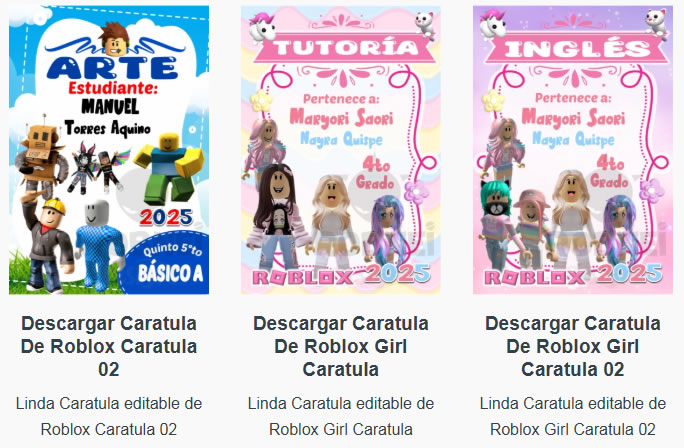Image resolution: width=684 pixels, height=448 pixels.
Task: Click description text ending 'Roblox Girl Caratula'
Action: tap(341, 416)
